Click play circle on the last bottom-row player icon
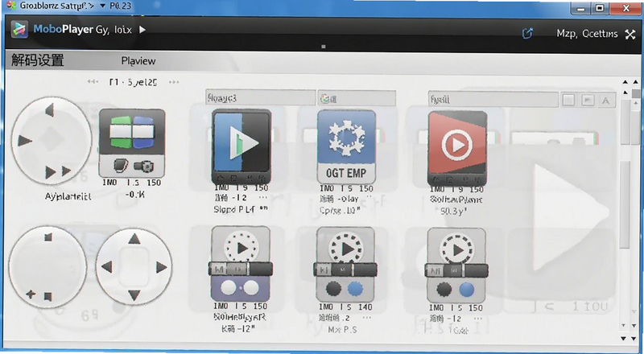 457,249
